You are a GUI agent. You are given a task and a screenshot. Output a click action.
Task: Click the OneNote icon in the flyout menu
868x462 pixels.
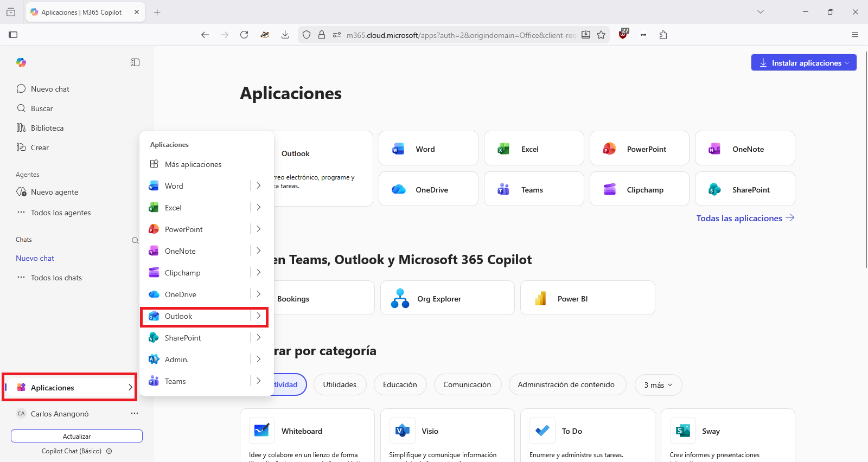click(x=154, y=251)
